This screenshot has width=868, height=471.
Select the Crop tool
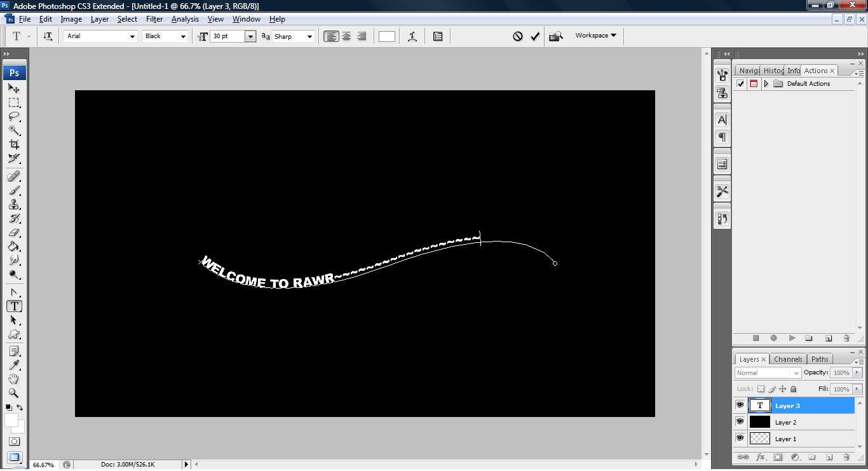(14, 144)
